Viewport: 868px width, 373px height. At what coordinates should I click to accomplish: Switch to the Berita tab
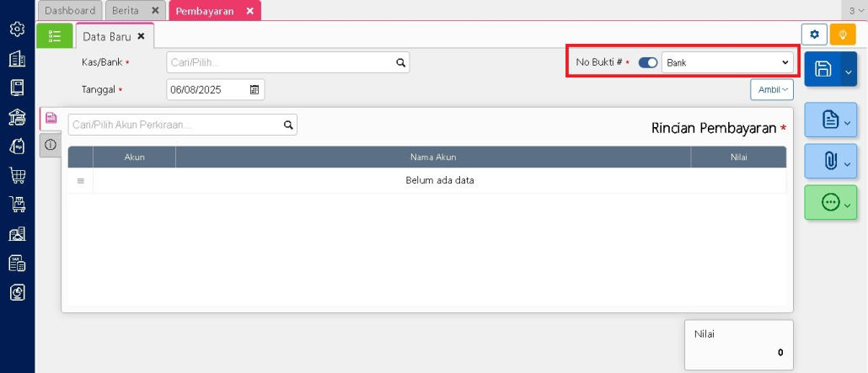[x=126, y=11]
